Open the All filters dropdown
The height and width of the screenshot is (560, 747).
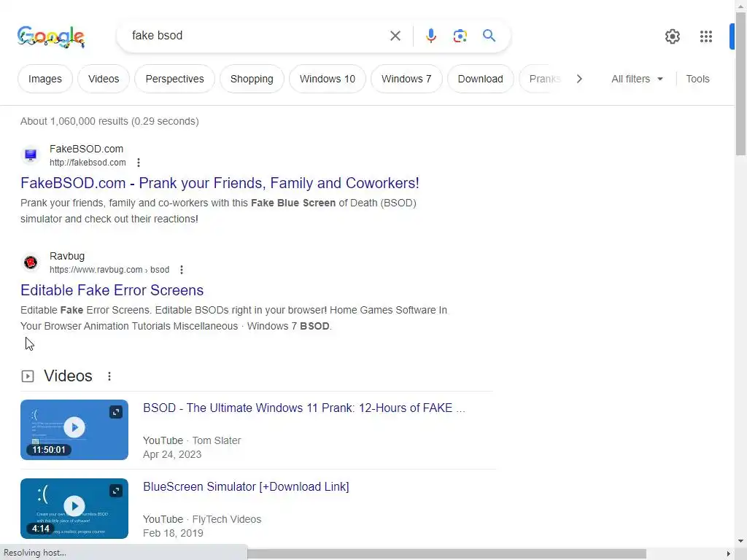pyautogui.click(x=638, y=79)
